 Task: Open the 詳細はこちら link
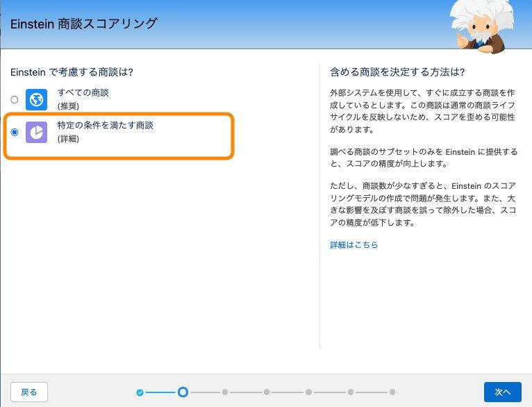click(354, 244)
